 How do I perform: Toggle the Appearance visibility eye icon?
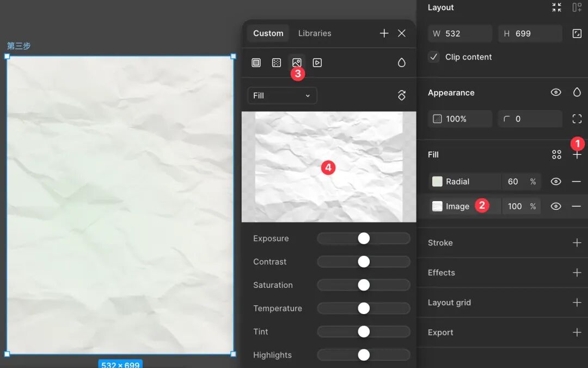556,92
